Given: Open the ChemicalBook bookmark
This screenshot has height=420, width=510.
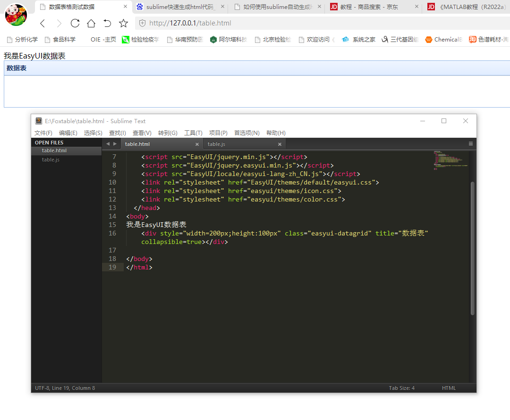Looking at the screenshot, I should point(443,40).
